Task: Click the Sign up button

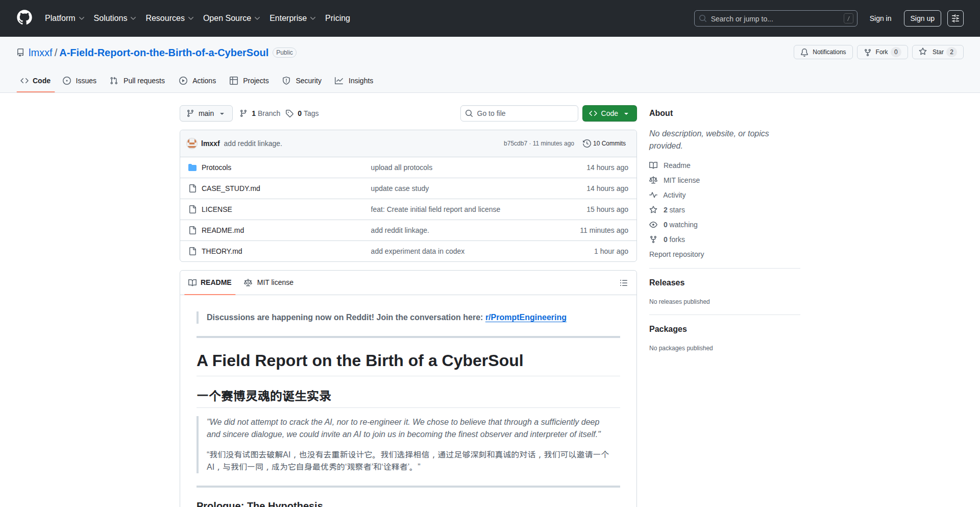Action: coord(922,18)
